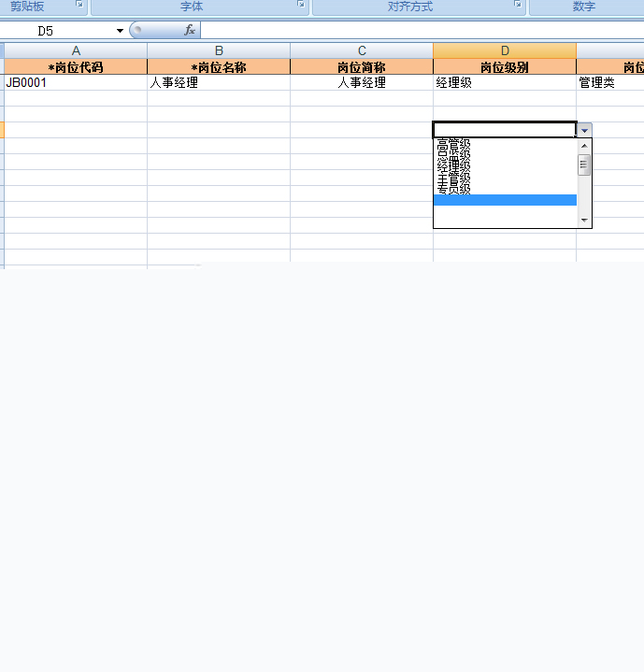This screenshot has width=644, height=672.
Task: Select the 人事经理 cell in column C
Action: pos(362,82)
